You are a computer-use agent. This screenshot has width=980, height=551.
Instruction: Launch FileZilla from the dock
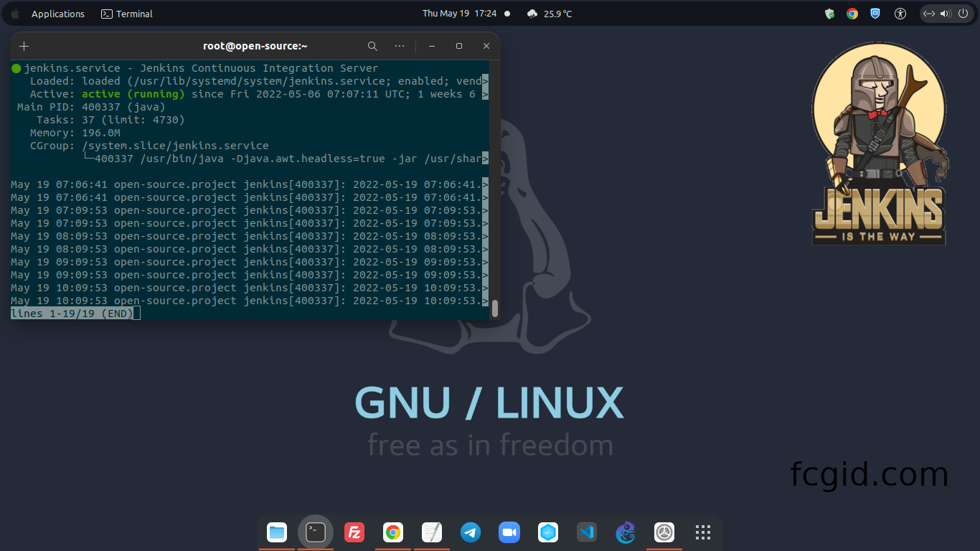click(354, 532)
